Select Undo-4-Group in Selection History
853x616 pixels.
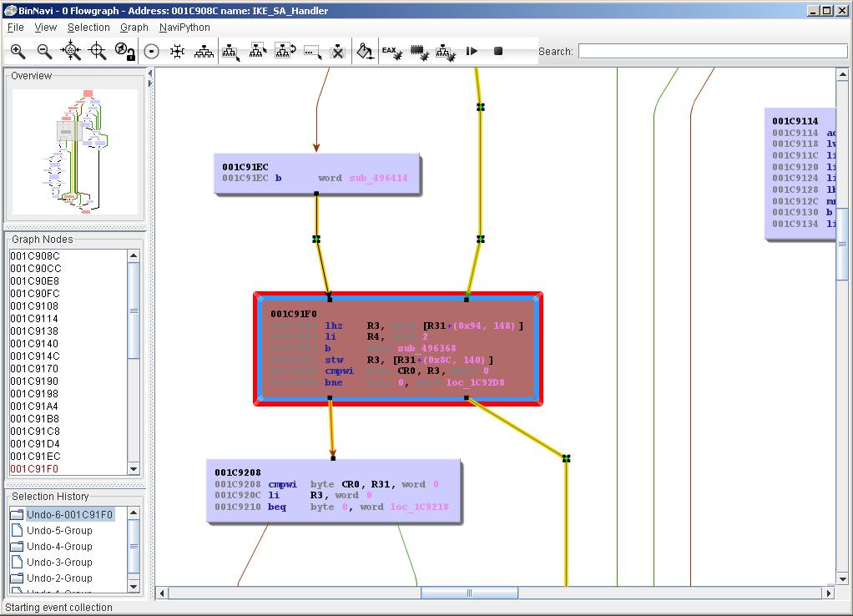click(x=59, y=546)
